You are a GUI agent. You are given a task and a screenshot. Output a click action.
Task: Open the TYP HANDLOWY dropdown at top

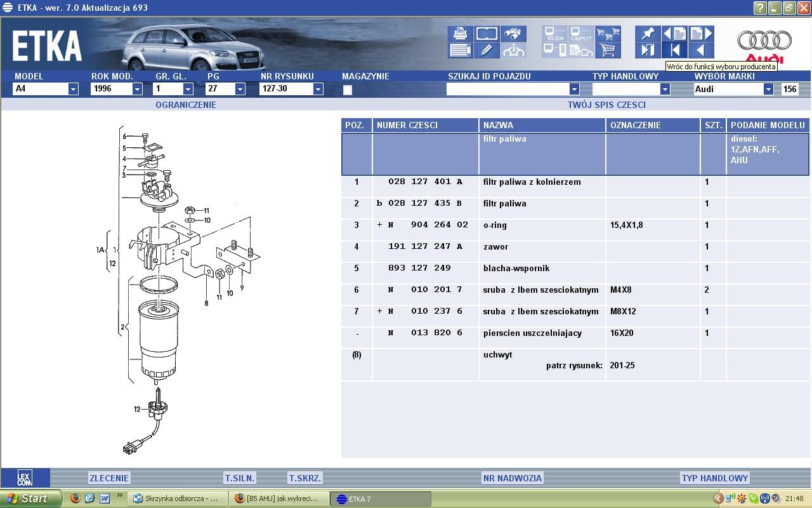[665, 89]
